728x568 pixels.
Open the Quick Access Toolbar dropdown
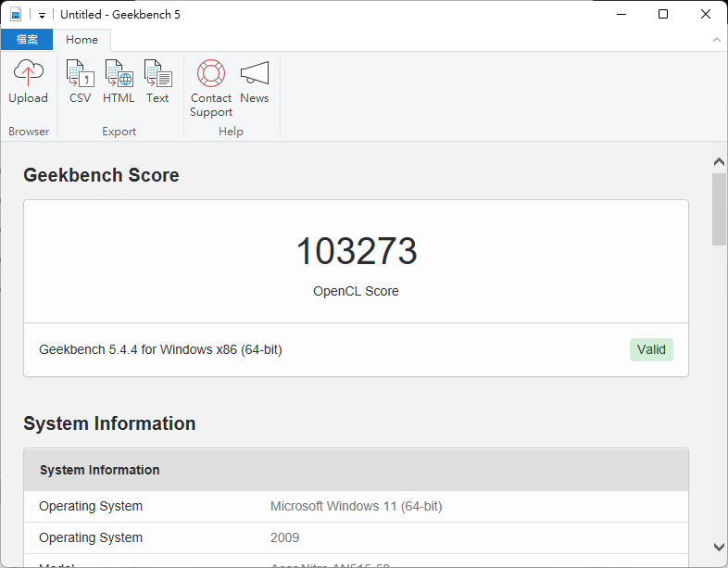(42, 16)
